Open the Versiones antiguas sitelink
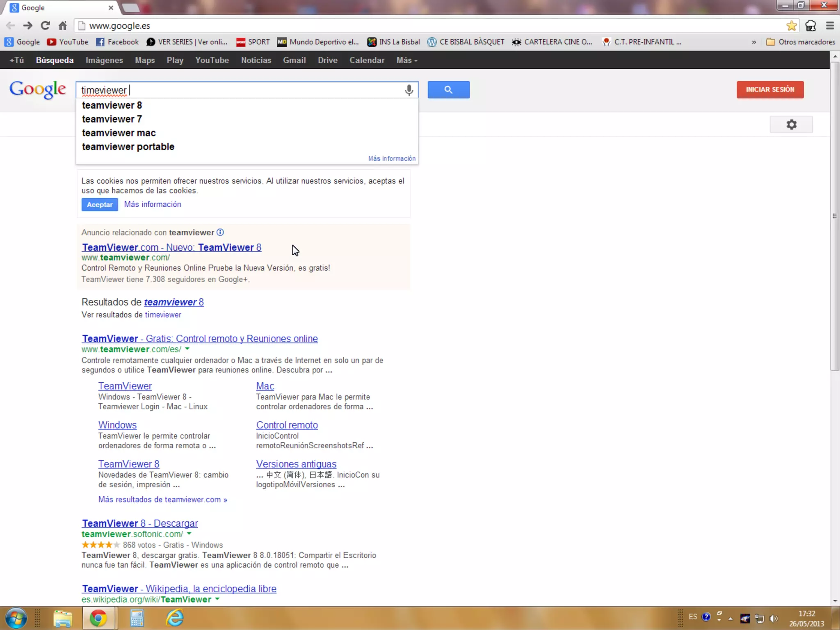The height and width of the screenshot is (630, 840). tap(296, 464)
